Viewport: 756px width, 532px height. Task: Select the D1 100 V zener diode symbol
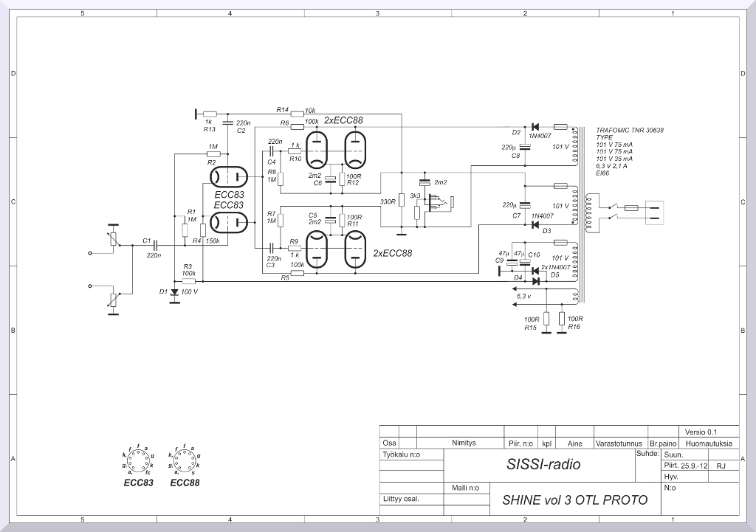175,292
